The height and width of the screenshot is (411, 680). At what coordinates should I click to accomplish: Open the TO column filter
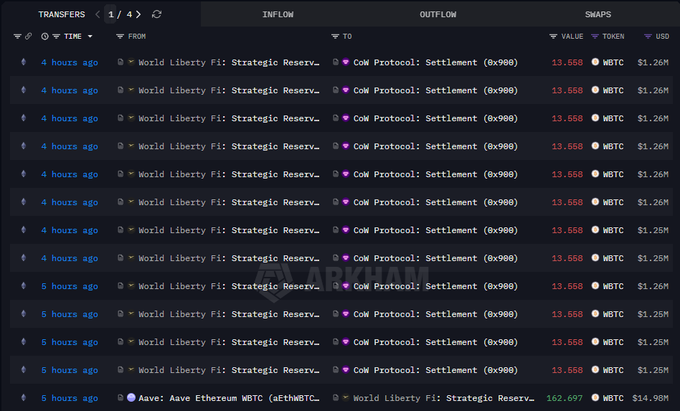coord(335,36)
